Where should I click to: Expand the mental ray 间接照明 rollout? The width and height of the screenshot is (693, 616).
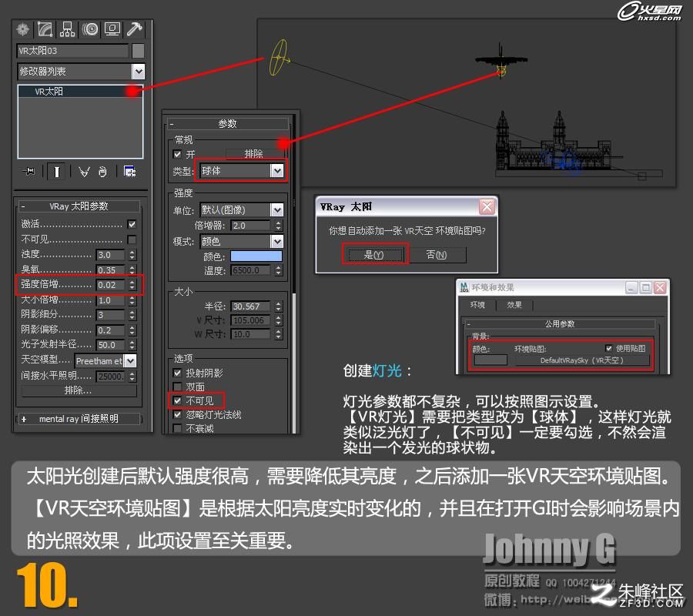coord(79,418)
